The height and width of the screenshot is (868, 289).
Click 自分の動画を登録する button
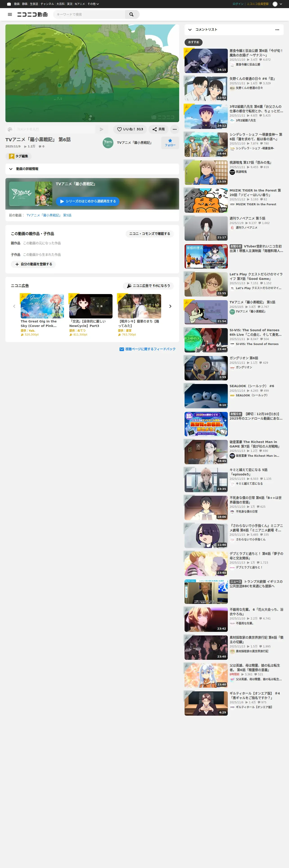tap(33, 264)
